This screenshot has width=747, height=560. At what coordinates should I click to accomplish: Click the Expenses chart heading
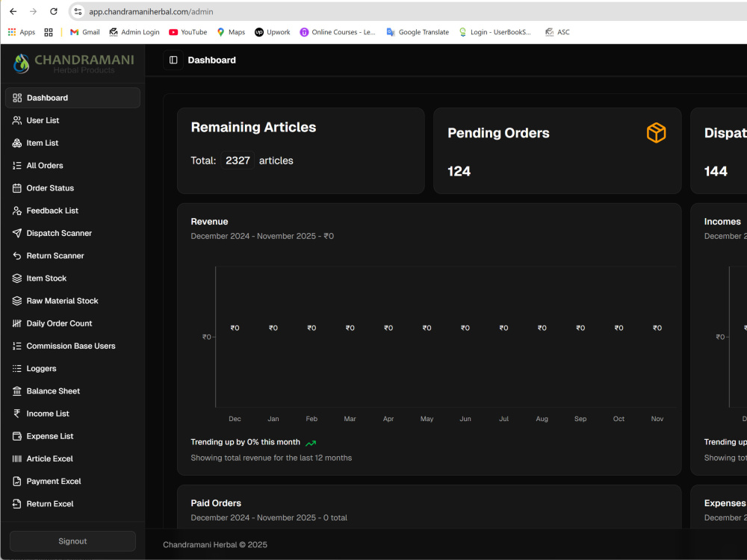(x=725, y=503)
